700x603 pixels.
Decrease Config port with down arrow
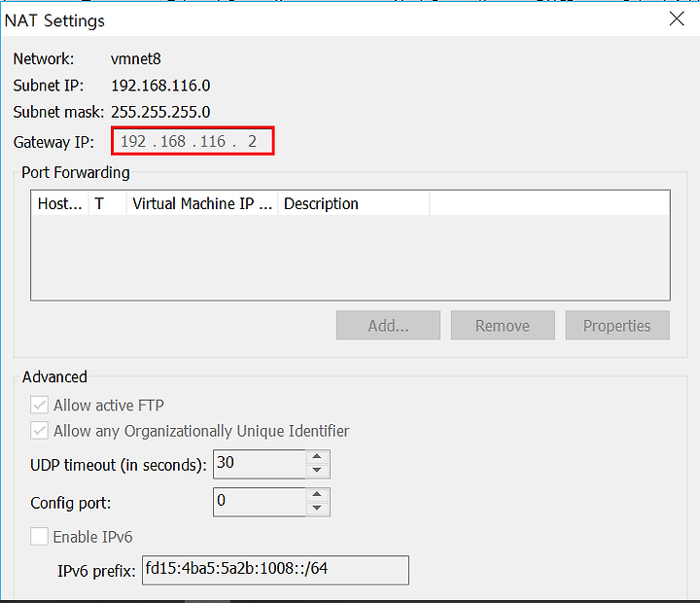[x=317, y=509]
